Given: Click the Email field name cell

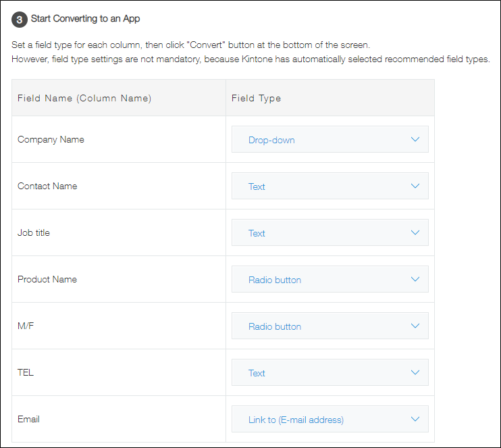Looking at the screenshot, I should click(28, 420).
